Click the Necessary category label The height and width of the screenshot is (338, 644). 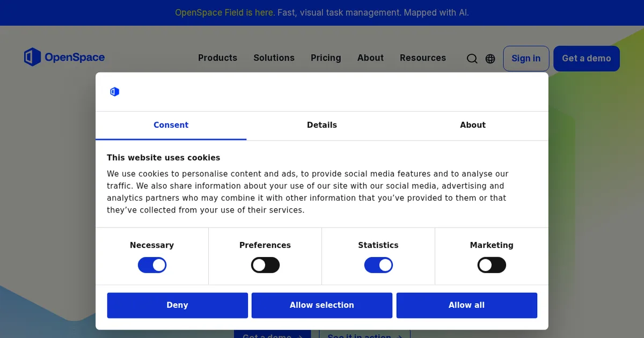152,245
